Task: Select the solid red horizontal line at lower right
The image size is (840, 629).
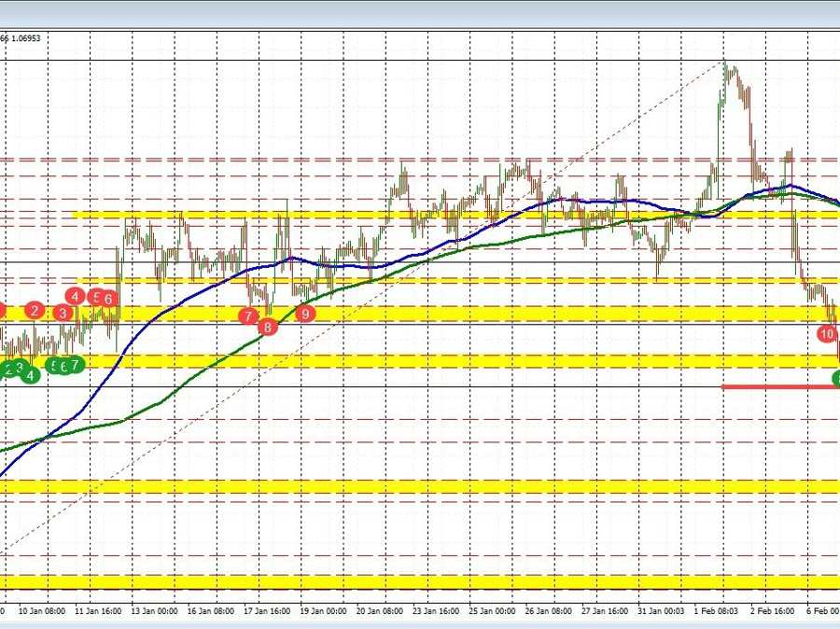Action: [779, 385]
